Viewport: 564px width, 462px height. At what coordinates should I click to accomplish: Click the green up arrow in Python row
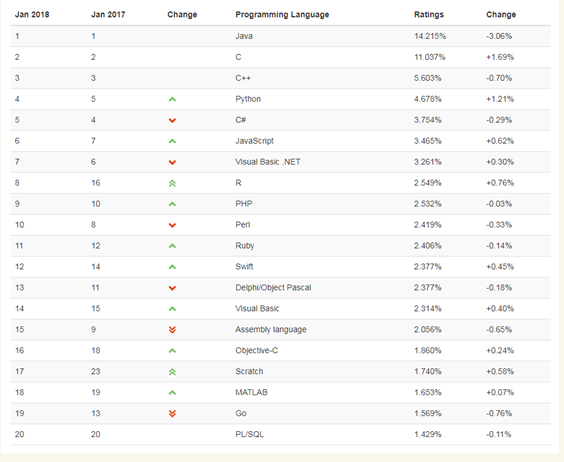(x=172, y=99)
